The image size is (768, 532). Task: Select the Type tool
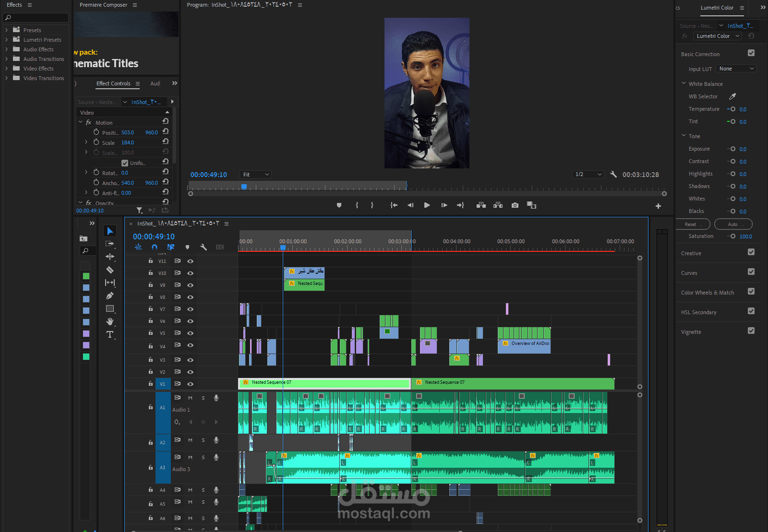tap(110, 334)
